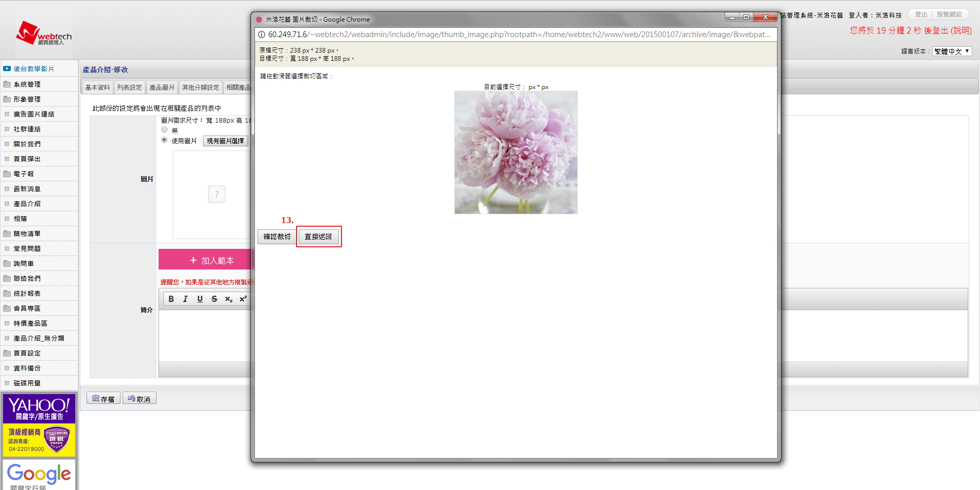Click the Bold formatting icon
Screen dimensions: 980x490
[x=171, y=299]
